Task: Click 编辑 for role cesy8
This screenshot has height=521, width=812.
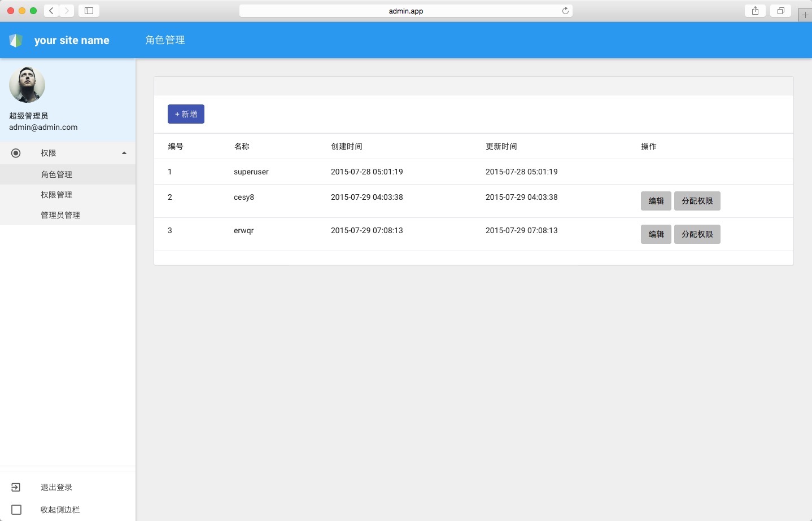Action: pyautogui.click(x=656, y=201)
